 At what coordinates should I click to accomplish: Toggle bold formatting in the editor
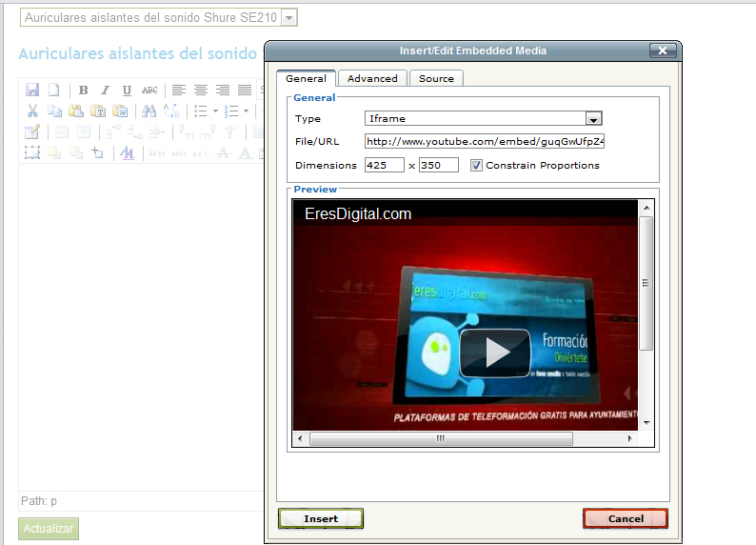point(83,91)
